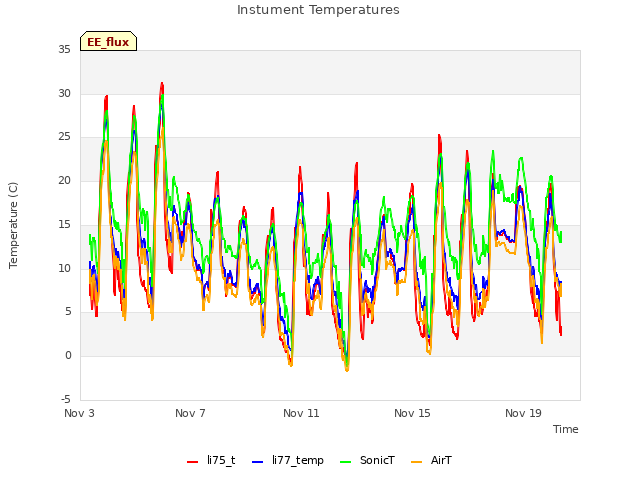Toggle the SonicT series in legend

click(367, 460)
